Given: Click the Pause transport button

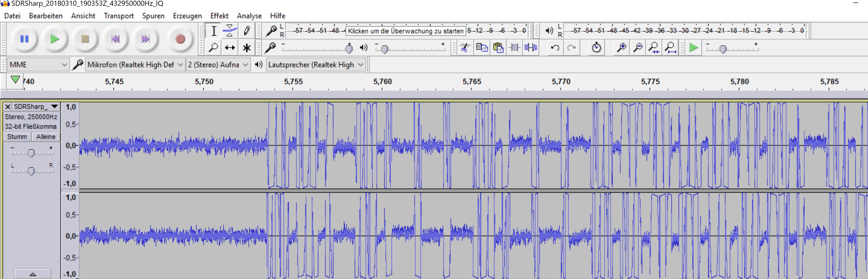Looking at the screenshot, I should coord(24,39).
